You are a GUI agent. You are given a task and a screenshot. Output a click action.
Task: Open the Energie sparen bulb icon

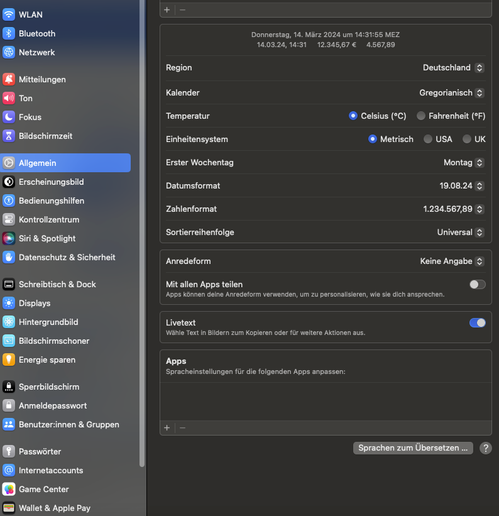pos(9,360)
